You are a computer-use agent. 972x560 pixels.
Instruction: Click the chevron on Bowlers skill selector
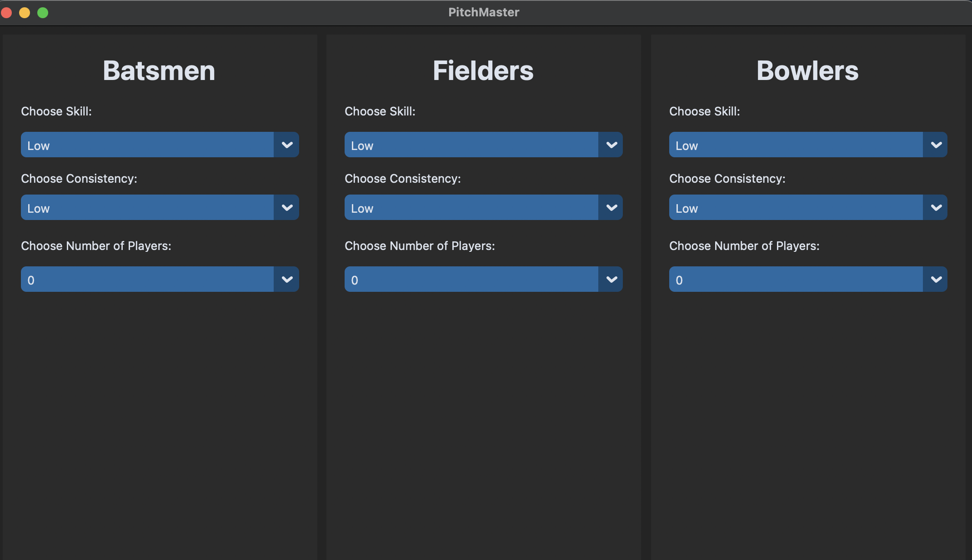(936, 145)
